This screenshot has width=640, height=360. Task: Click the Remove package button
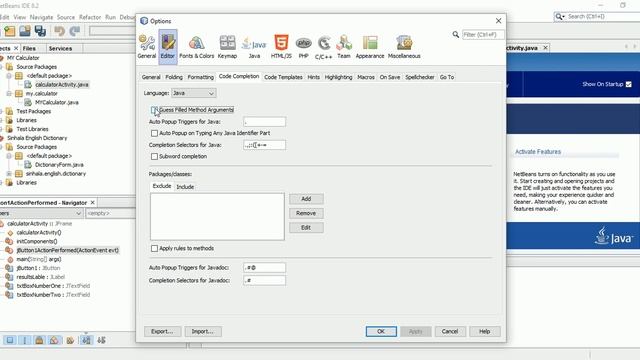[x=306, y=213]
